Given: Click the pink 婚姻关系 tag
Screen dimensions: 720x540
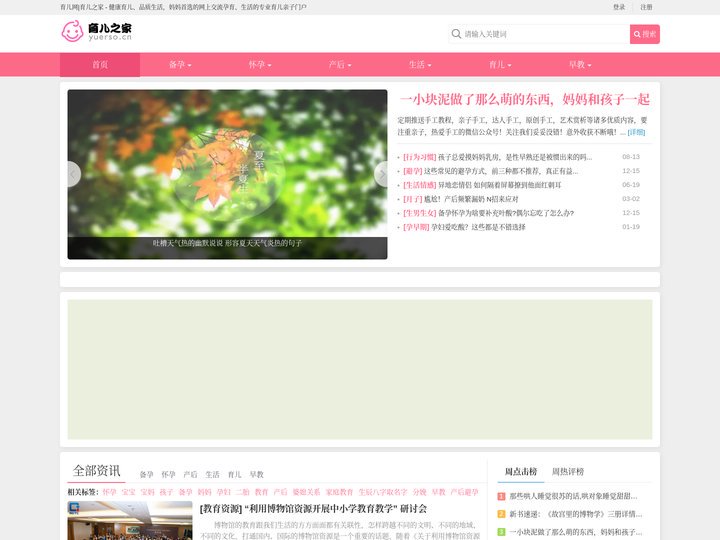Looking at the screenshot, I should point(306,492).
